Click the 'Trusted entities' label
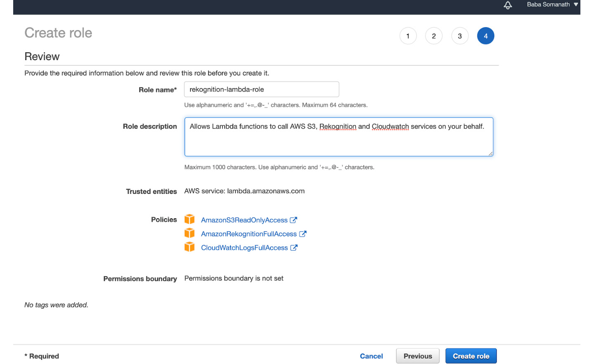The height and width of the screenshot is (364, 594). click(151, 191)
